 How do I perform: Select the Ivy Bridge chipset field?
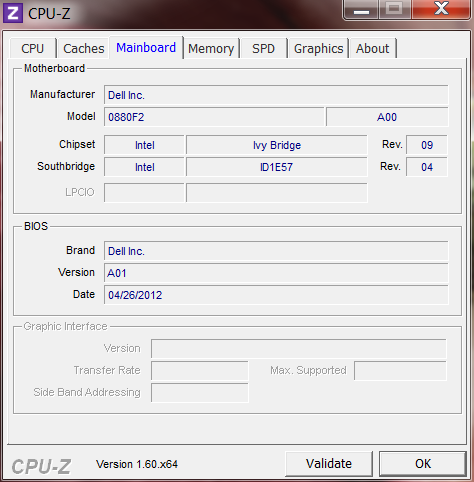277,145
